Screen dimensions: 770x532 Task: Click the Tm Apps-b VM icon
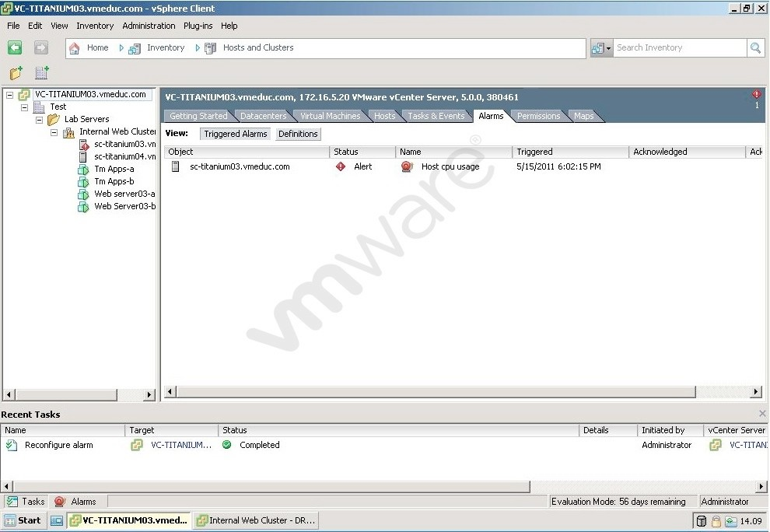tap(83, 182)
